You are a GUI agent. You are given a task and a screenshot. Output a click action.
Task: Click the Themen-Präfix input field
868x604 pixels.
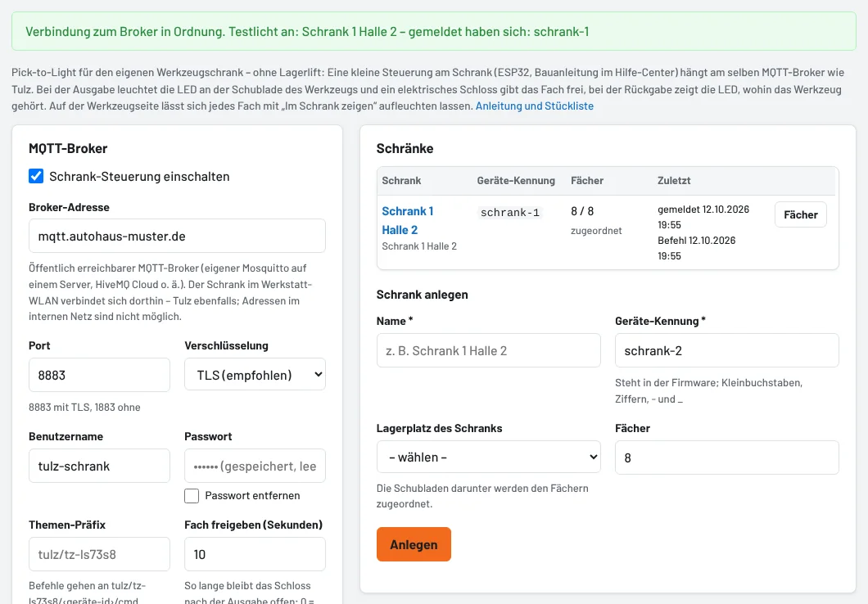click(x=99, y=554)
